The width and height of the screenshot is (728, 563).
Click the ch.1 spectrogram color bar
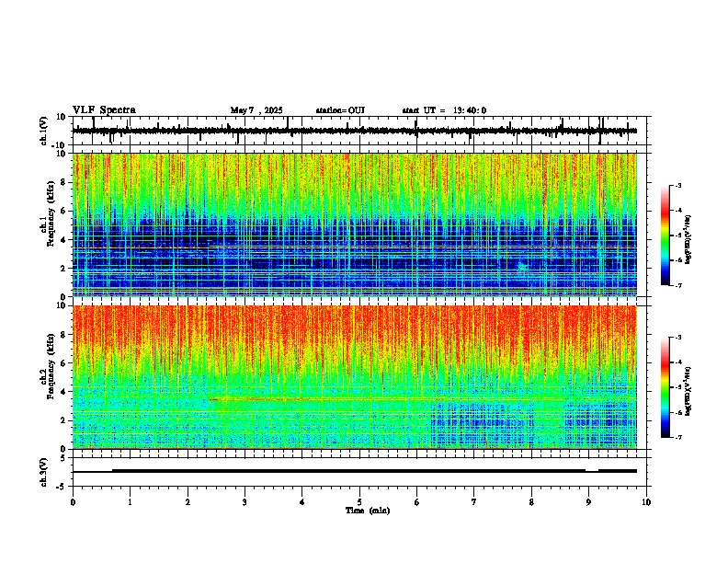click(x=665, y=236)
